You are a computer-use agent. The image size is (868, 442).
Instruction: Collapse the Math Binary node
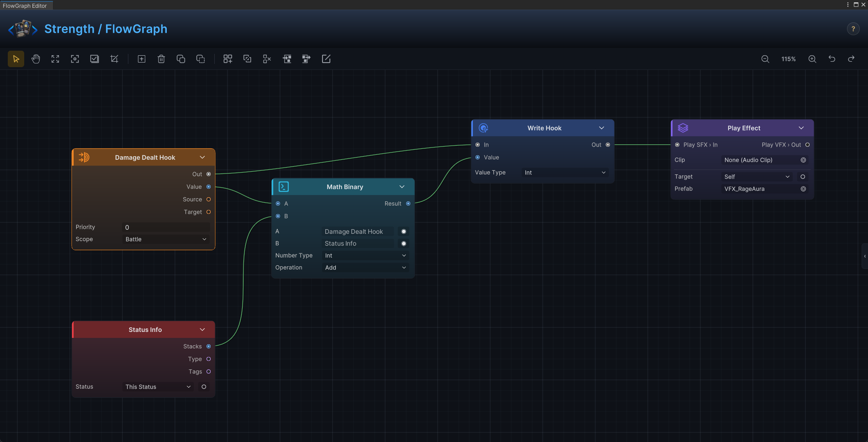pyautogui.click(x=402, y=187)
